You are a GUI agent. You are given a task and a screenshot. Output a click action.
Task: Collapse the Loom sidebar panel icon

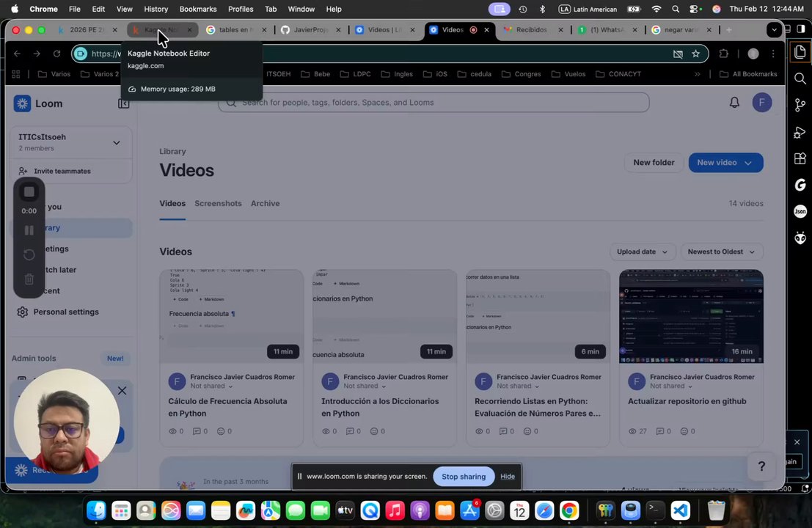[x=123, y=103]
